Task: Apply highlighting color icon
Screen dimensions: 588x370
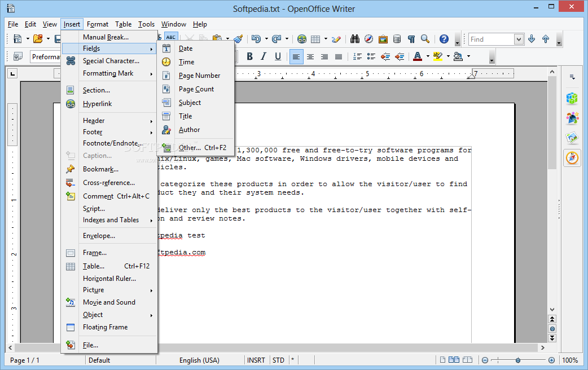Action: pyautogui.click(x=438, y=56)
